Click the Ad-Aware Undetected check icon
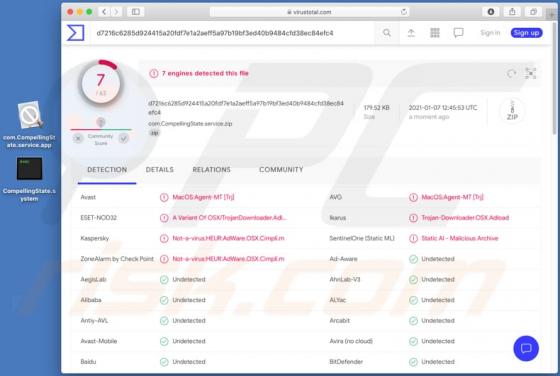This screenshot has height=376, width=560. (x=413, y=259)
